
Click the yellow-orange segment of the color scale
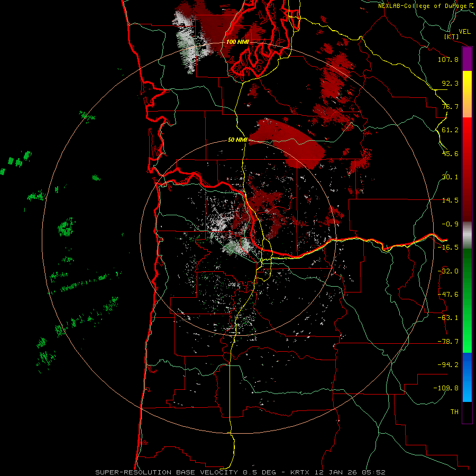(x=467, y=94)
